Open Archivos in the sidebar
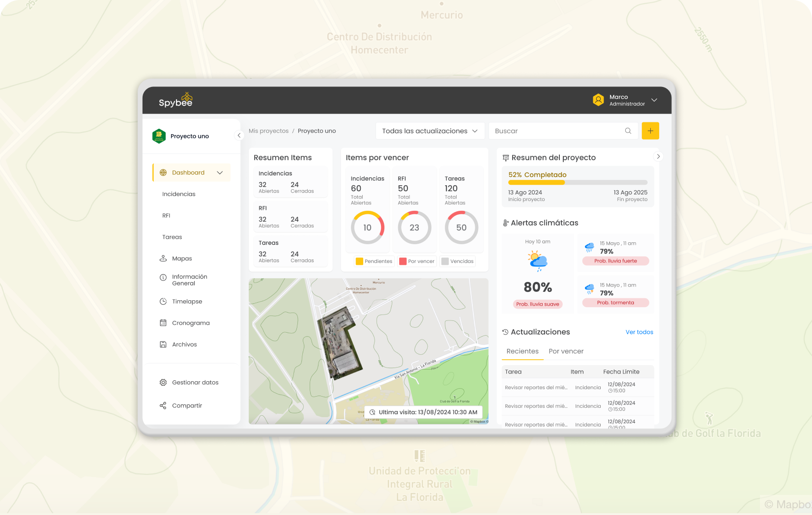This screenshot has height=515, width=812. coord(184,344)
